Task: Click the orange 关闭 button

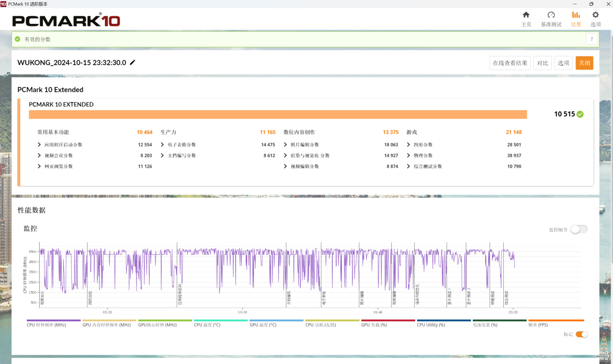Action: 584,63
